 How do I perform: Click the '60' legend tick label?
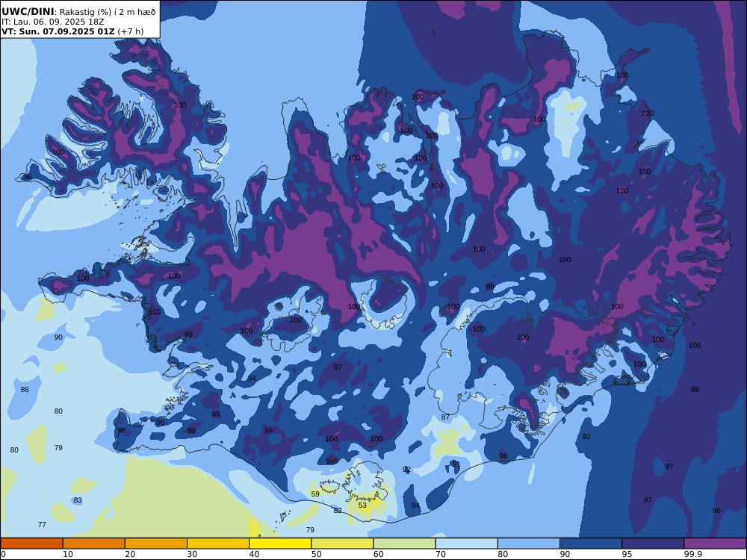[x=378, y=554]
